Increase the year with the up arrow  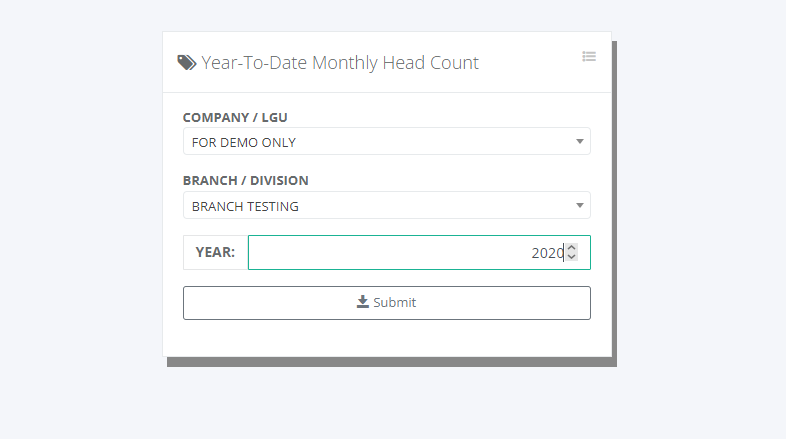click(x=571, y=248)
